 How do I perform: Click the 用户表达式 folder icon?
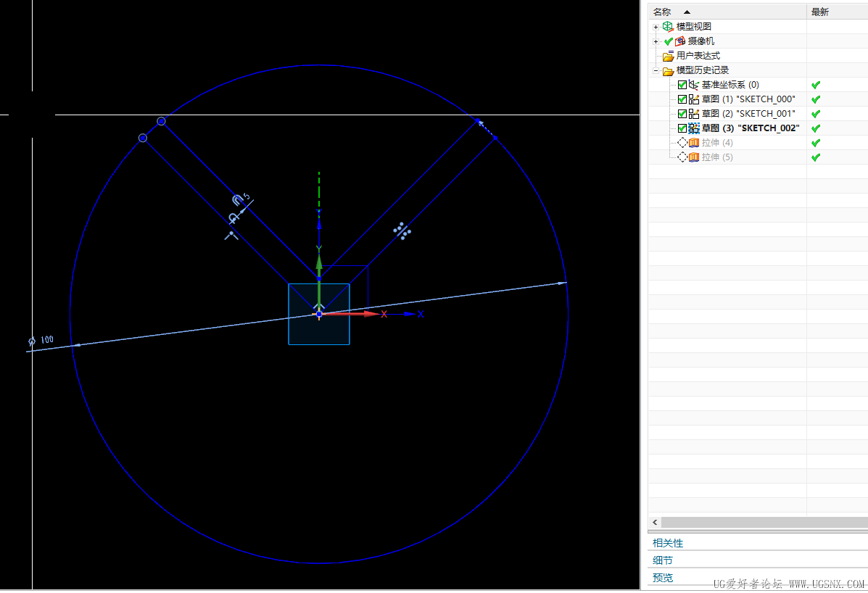pyautogui.click(x=668, y=56)
